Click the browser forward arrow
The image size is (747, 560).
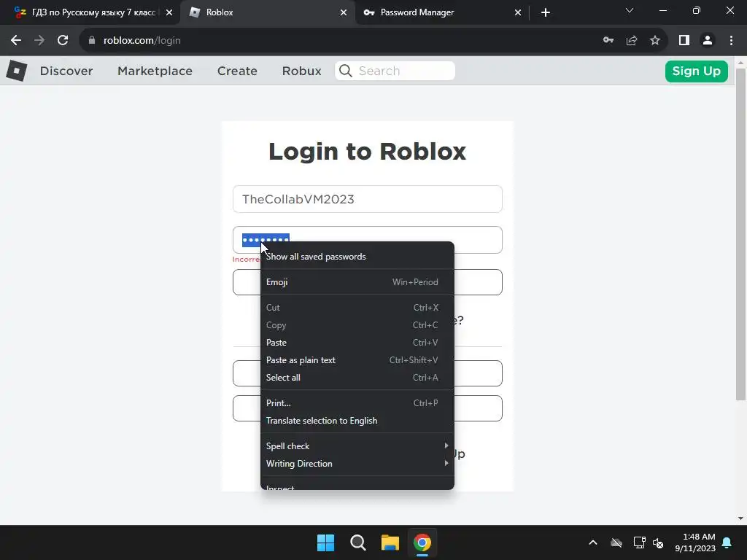(x=39, y=41)
